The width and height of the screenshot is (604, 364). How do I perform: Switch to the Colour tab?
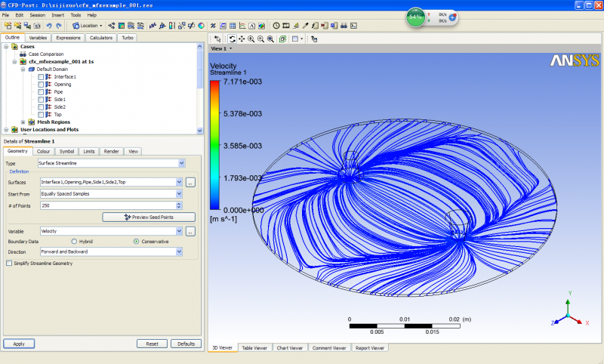pos(44,151)
